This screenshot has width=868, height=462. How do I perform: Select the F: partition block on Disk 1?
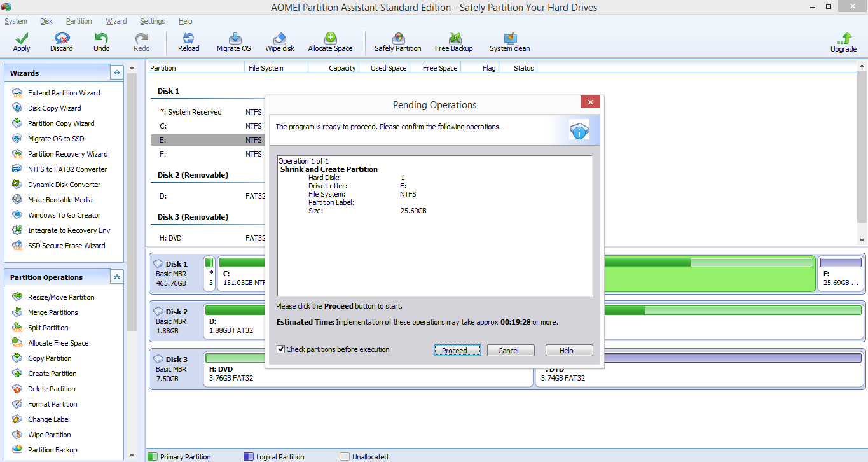coord(841,274)
